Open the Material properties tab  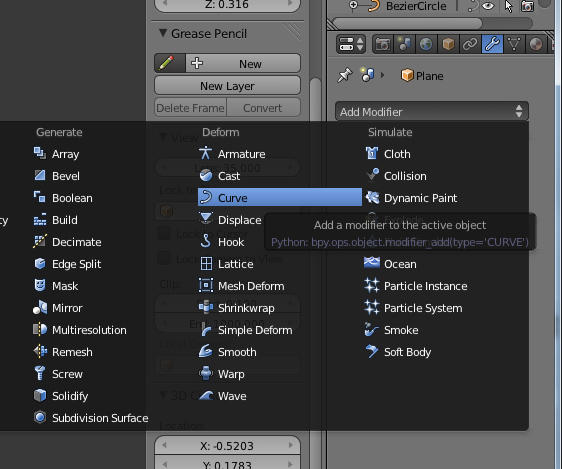(x=536, y=44)
